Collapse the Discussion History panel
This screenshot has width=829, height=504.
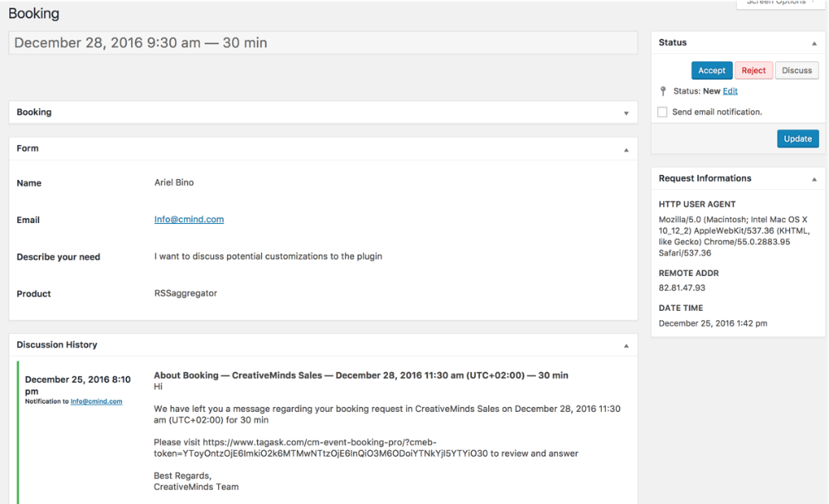pyautogui.click(x=626, y=346)
